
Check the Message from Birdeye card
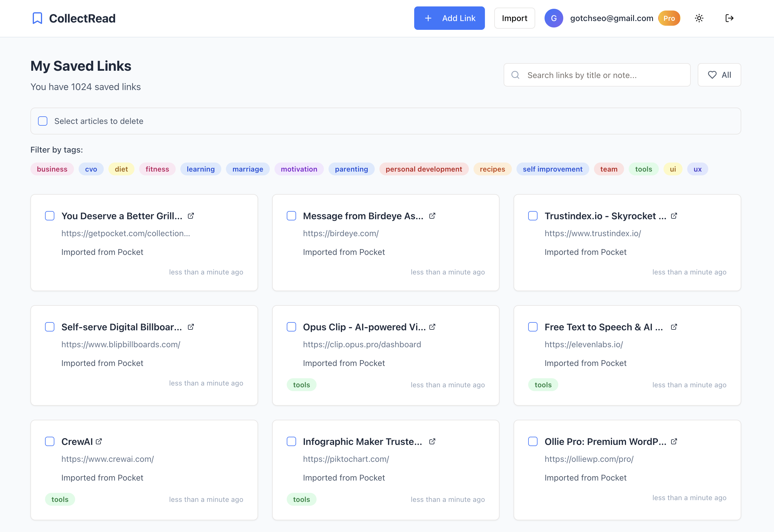(x=291, y=216)
